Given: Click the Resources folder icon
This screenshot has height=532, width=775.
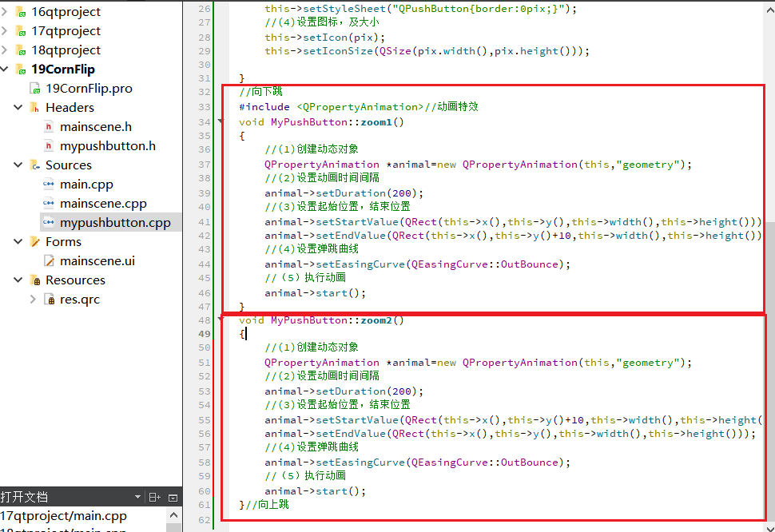Looking at the screenshot, I should pyautogui.click(x=34, y=280).
